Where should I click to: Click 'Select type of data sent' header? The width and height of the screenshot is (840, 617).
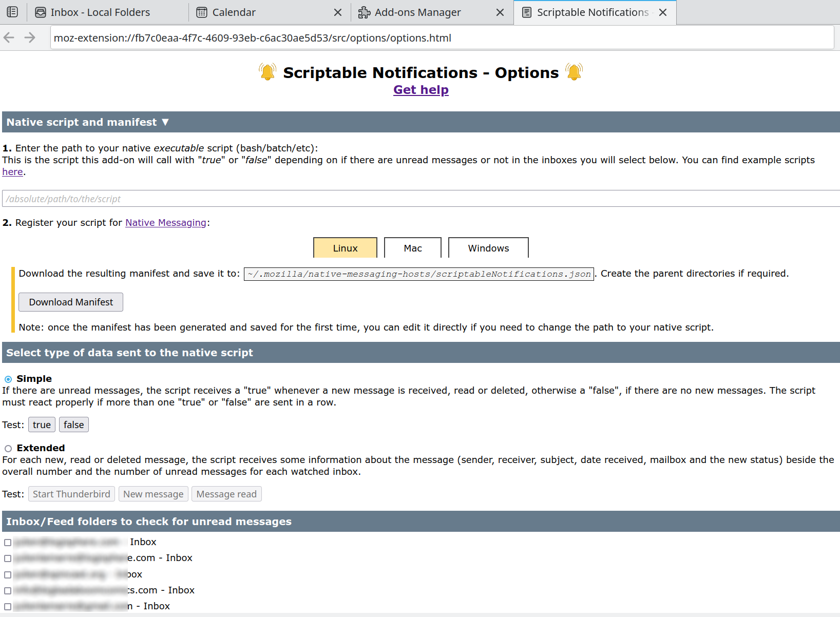tap(421, 353)
